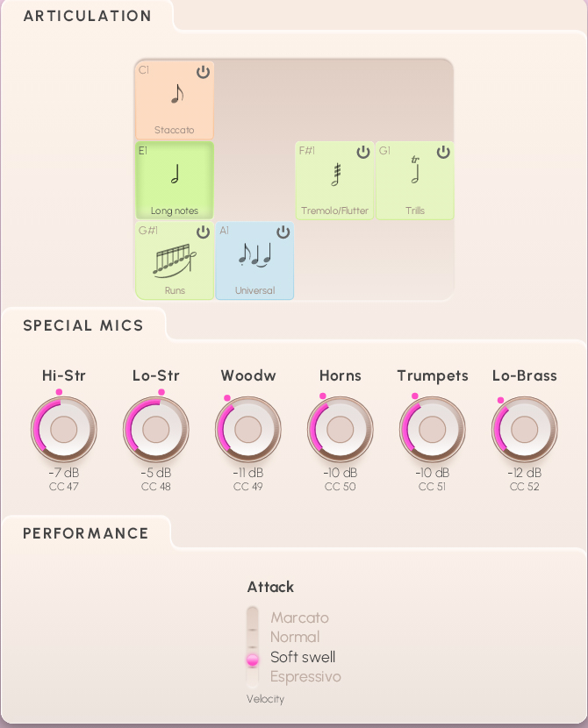Click the Lo-Brass mic knob
Image resolution: width=588 pixels, height=728 pixels.
(x=525, y=430)
